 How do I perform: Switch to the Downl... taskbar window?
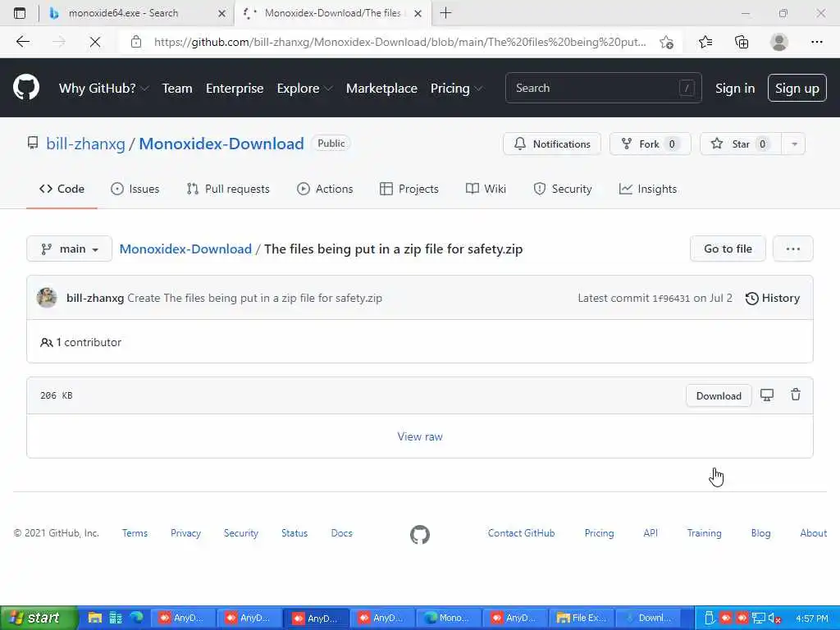(648, 618)
